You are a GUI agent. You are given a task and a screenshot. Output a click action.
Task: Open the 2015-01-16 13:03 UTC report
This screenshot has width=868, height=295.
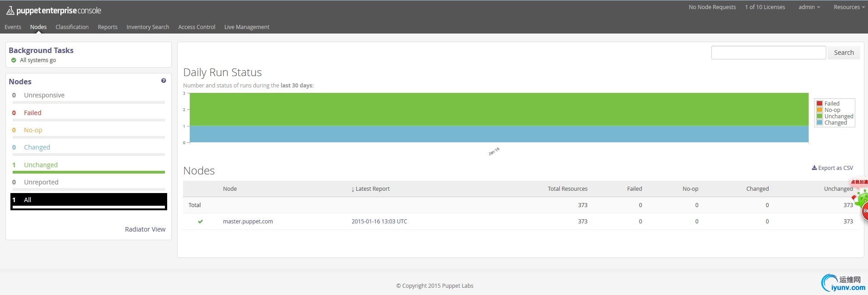coord(379,222)
